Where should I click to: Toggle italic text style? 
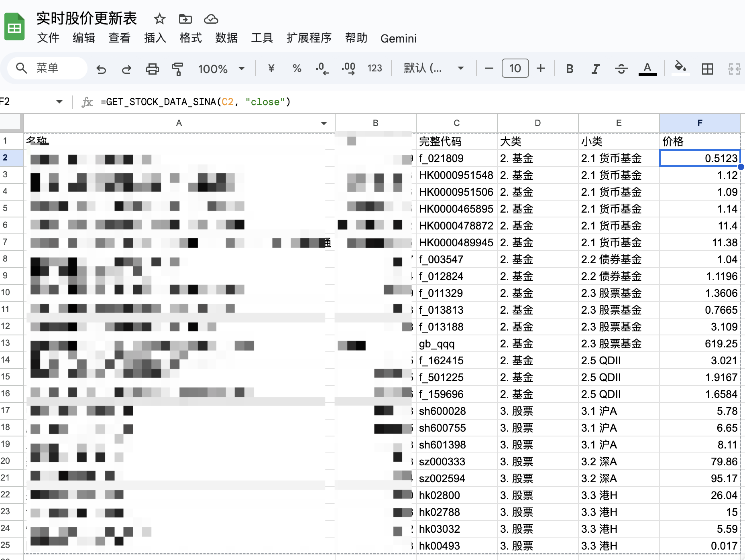coord(595,69)
